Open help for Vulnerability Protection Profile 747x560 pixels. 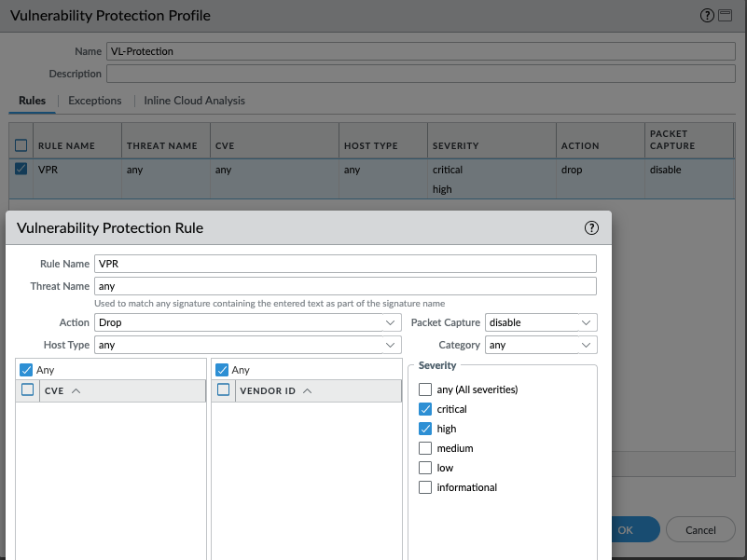tap(707, 16)
